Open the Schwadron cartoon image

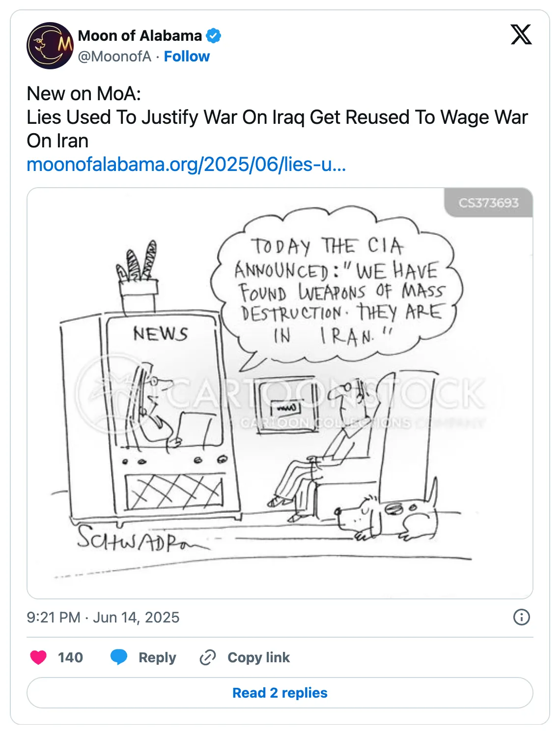tap(280, 393)
